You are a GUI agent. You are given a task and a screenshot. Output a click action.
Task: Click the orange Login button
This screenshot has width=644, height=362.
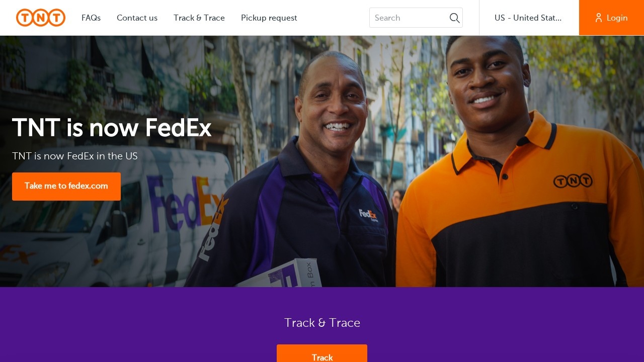click(x=611, y=18)
